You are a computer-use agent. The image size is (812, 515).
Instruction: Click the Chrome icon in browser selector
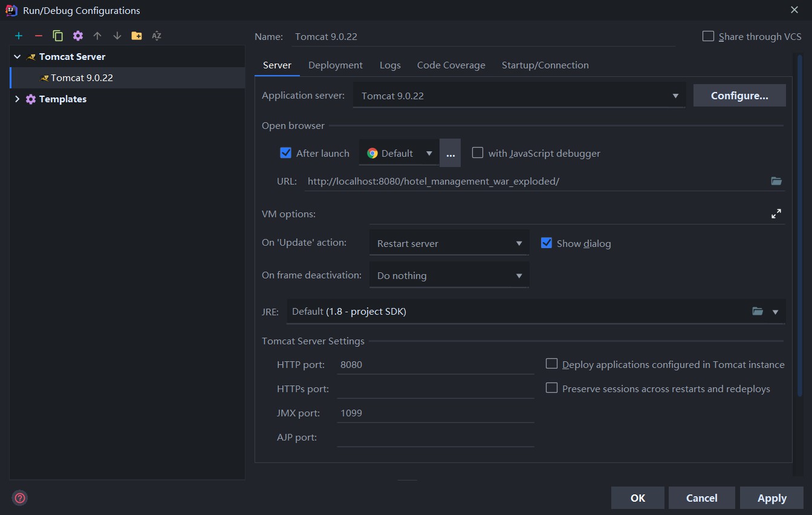coord(372,153)
